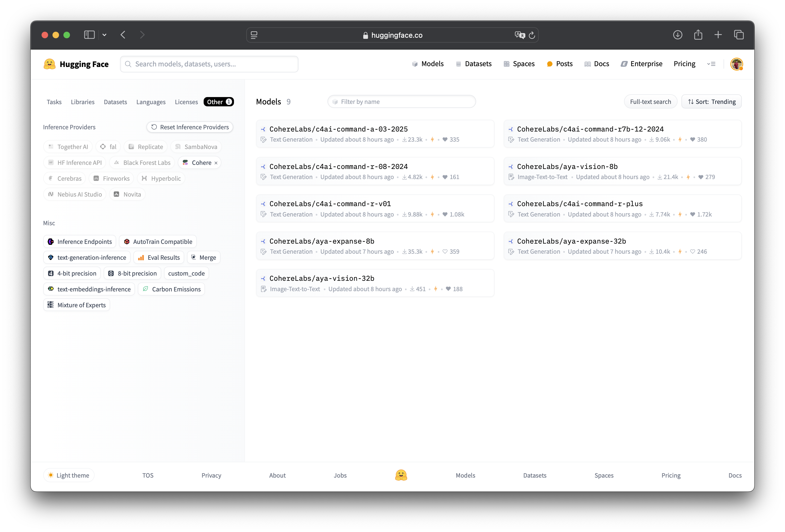
Task: Switch to the Libraries filter tab
Action: point(83,102)
